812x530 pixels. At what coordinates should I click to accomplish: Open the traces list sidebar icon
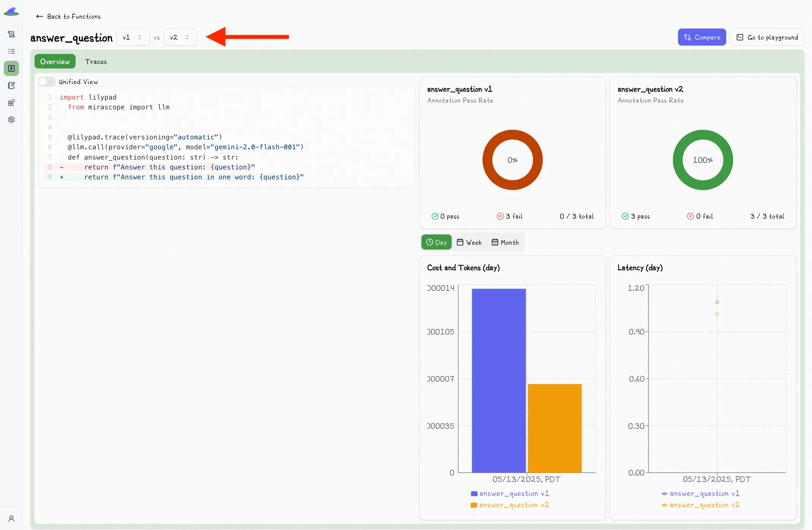(11, 51)
